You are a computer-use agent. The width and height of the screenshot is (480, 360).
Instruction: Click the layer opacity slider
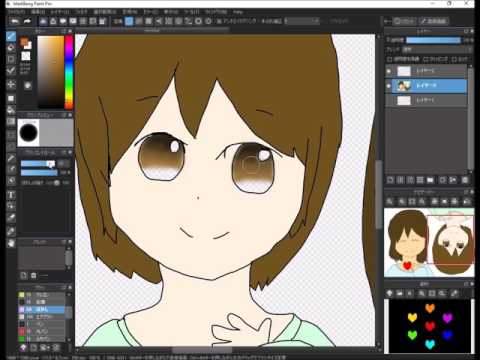click(433, 40)
